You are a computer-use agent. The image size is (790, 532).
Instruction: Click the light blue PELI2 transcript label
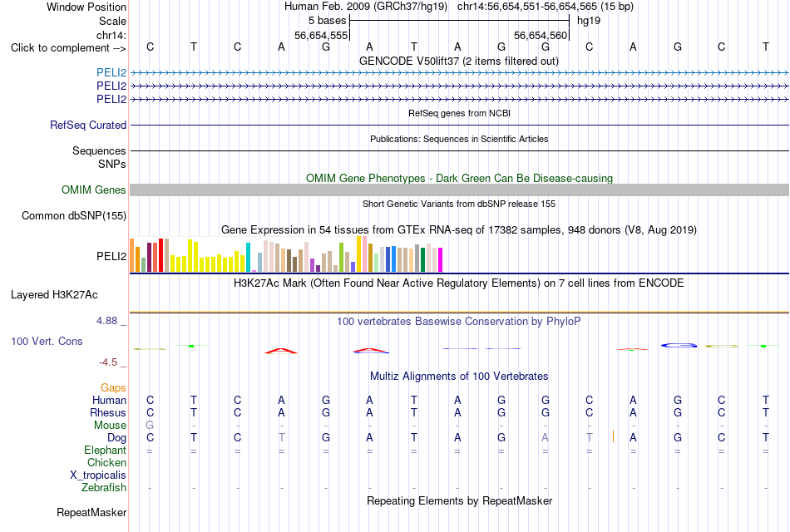111,72
